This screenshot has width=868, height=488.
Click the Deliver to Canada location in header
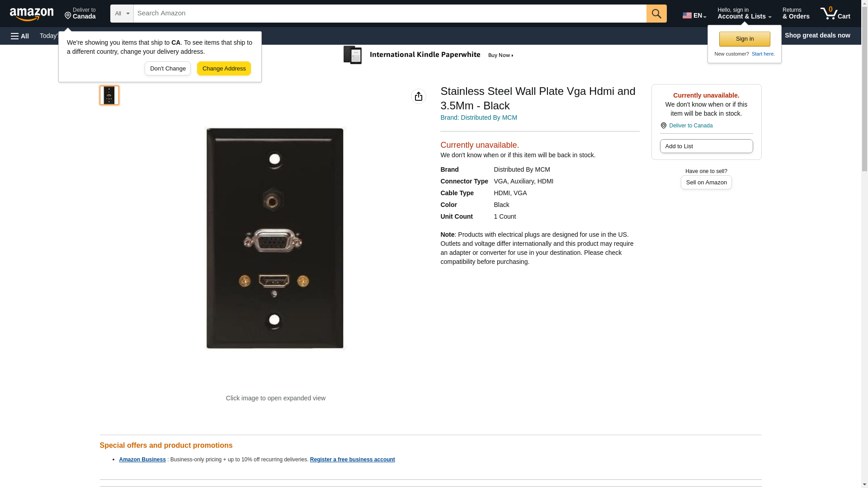80,14
